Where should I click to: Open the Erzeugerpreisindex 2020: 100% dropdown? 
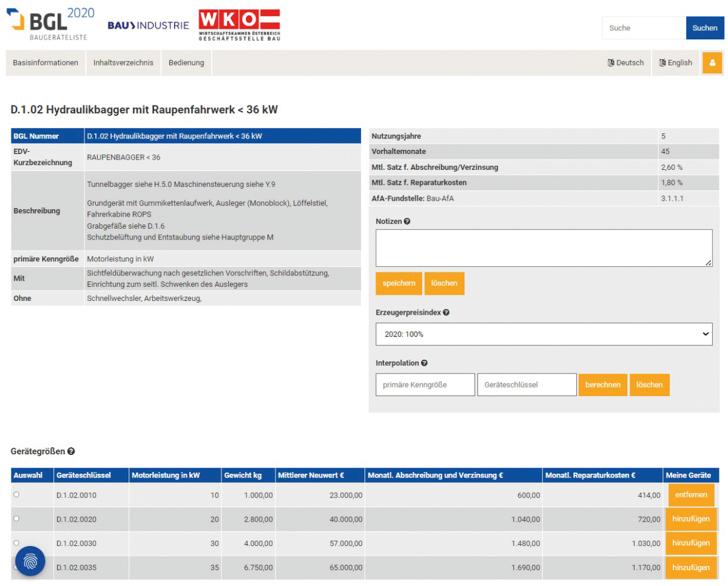pyautogui.click(x=544, y=334)
